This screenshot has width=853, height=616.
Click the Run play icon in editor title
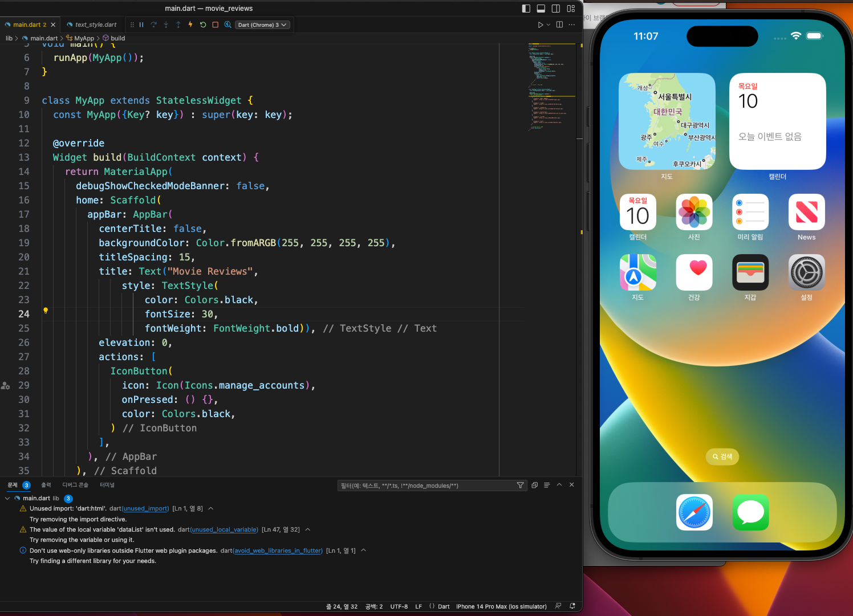pos(541,25)
